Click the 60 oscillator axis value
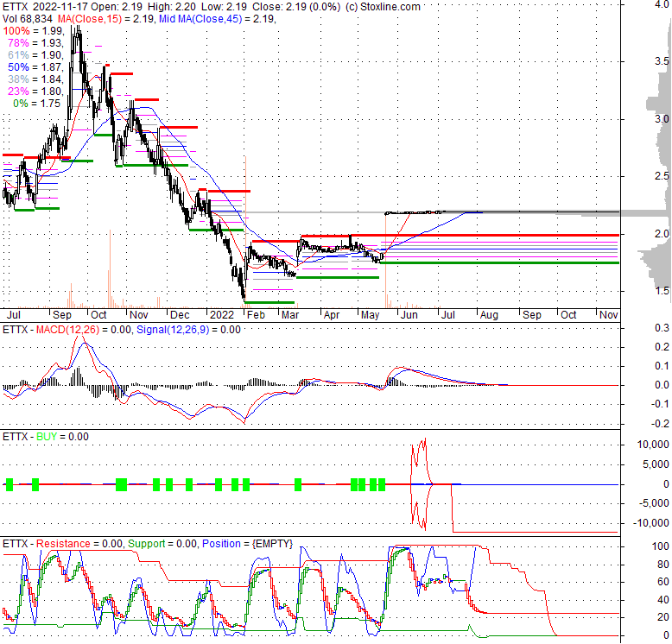The height and width of the screenshot is (644, 672). [662, 582]
